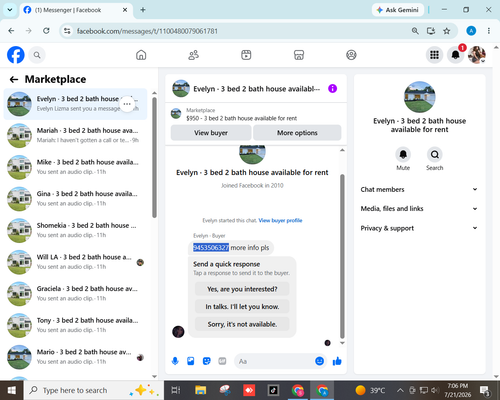
Task: Mute the conversation with bell icon
Action: pyautogui.click(x=403, y=155)
